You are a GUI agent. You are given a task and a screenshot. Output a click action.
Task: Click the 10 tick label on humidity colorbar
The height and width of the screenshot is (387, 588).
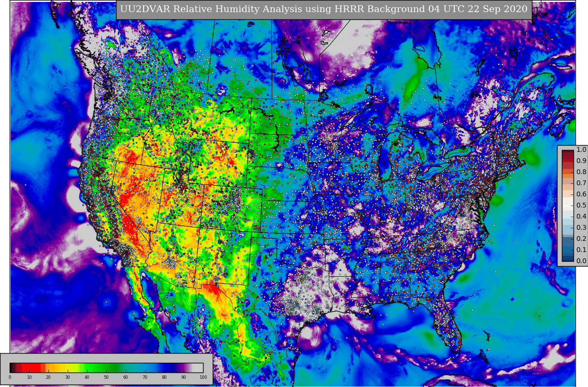tap(29, 377)
